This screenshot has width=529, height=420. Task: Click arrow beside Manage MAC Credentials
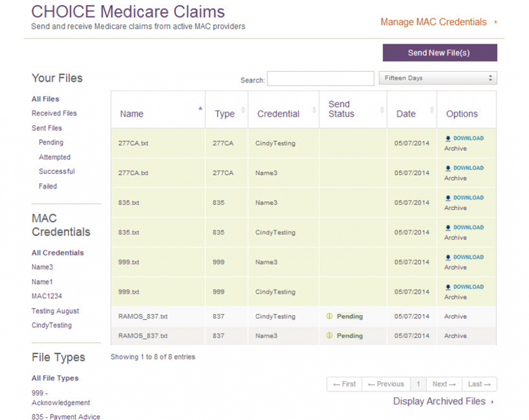coord(496,23)
